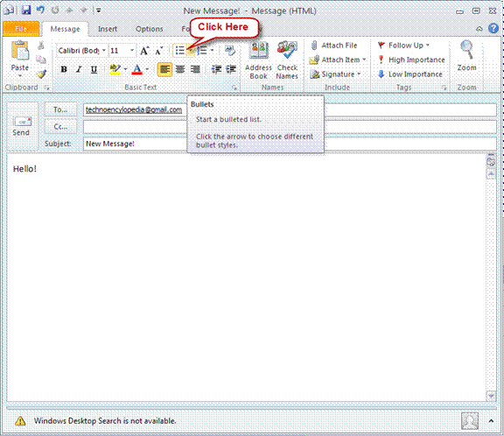Open the Zoom magnifier tool
Image resolution: width=504 pixels, height=436 pixels.
pos(466,56)
